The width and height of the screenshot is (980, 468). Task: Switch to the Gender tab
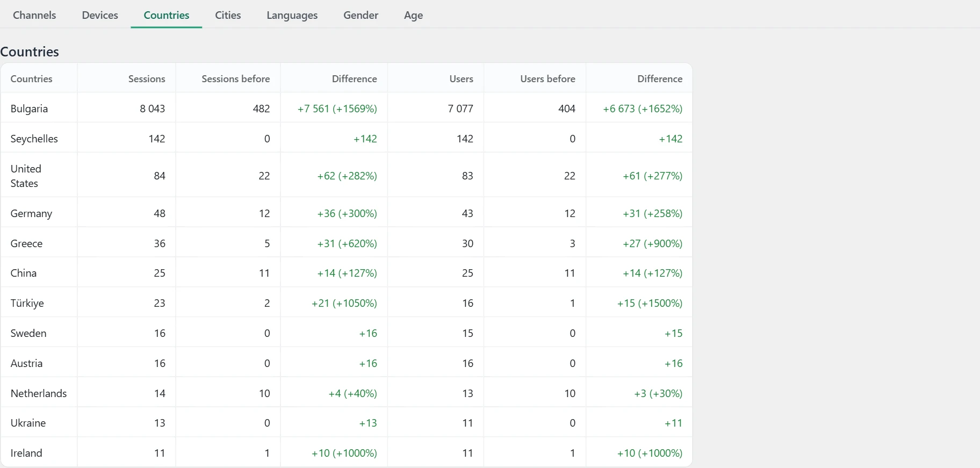(361, 15)
